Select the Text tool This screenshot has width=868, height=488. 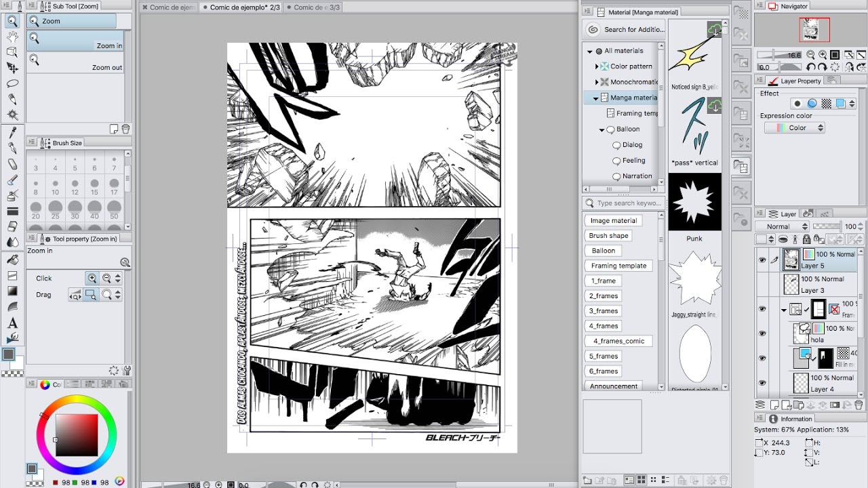(12, 323)
